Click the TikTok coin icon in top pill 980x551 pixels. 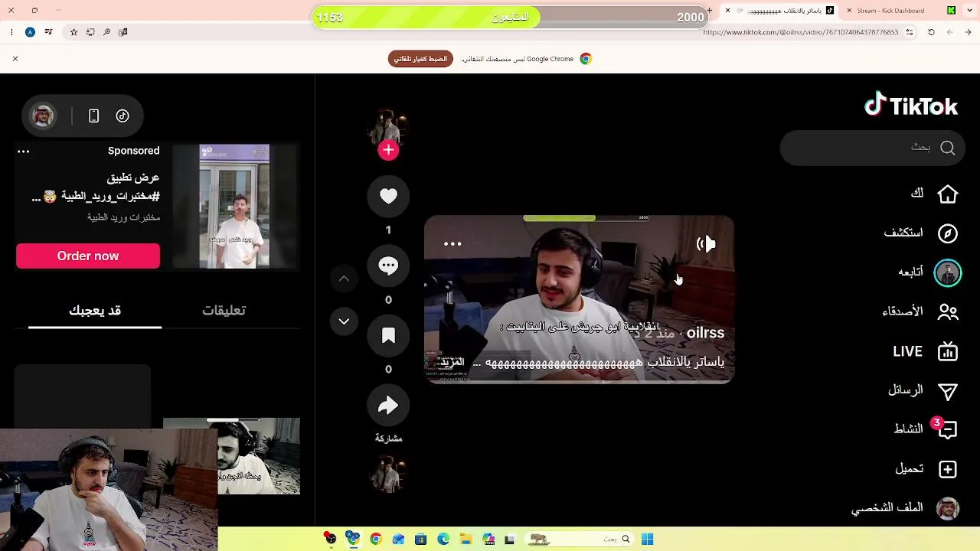click(x=122, y=116)
